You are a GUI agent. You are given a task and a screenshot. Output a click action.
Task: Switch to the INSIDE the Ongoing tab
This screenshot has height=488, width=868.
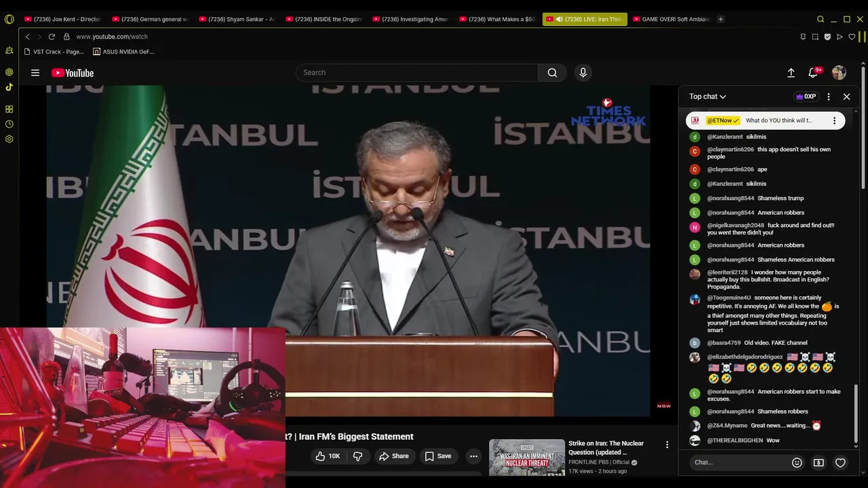(x=323, y=19)
